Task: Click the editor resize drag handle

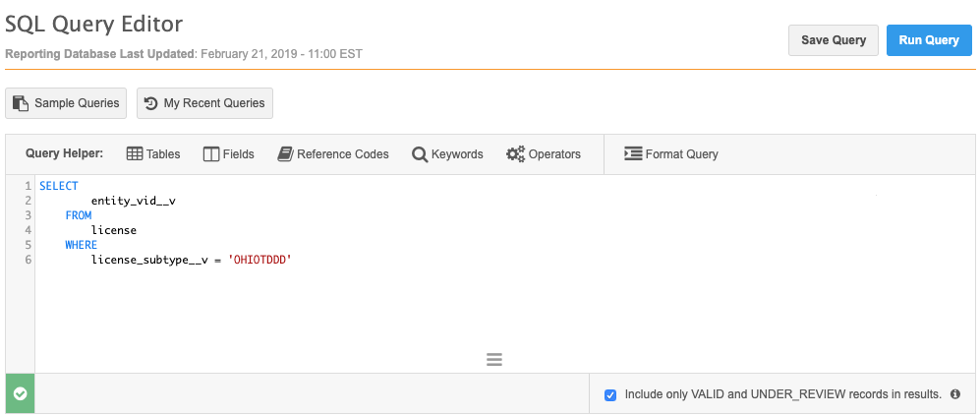Action: [x=494, y=360]
